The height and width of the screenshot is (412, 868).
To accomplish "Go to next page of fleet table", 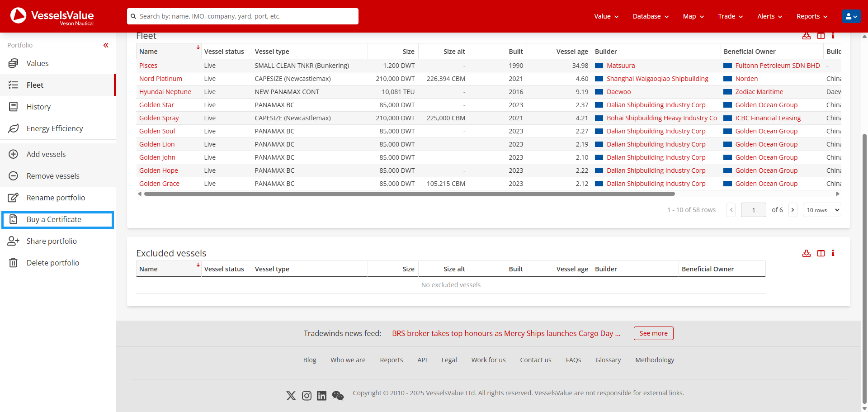I will (793, 210).
